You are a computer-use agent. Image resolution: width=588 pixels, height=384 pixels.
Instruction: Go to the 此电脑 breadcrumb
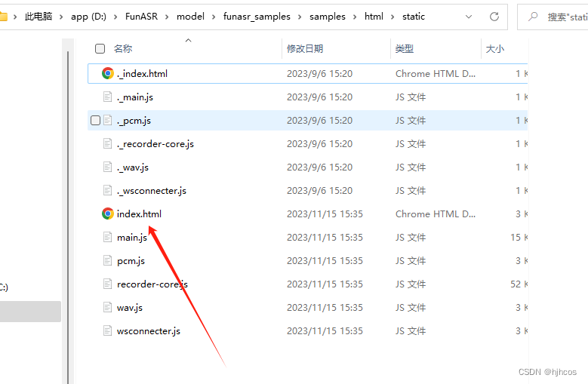coord(38,17)
